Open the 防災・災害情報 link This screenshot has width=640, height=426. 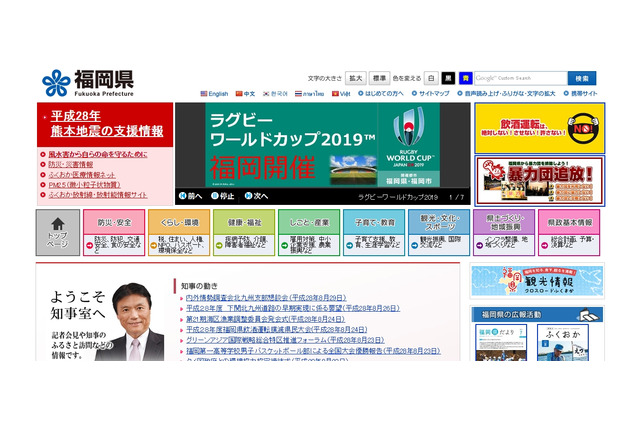[70, 164]
